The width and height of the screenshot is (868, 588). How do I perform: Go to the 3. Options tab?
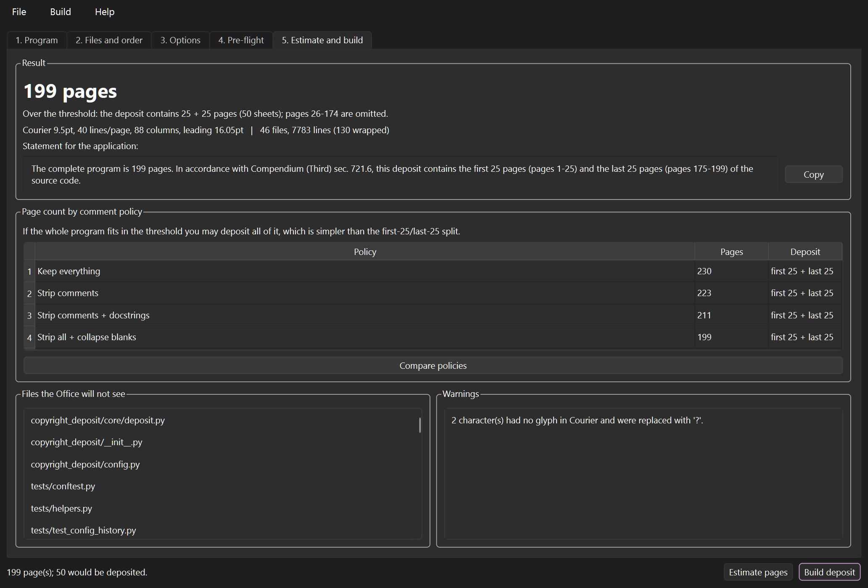180,40
